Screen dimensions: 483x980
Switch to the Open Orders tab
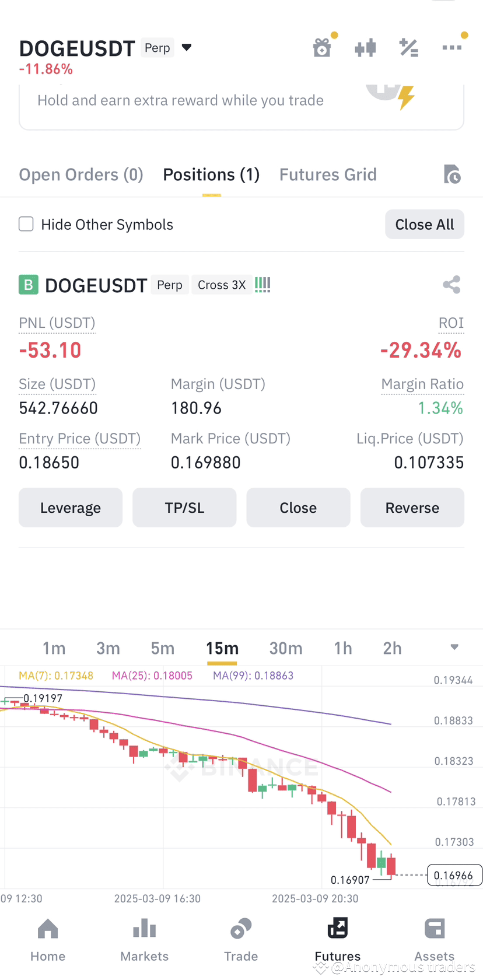(80, 174)
